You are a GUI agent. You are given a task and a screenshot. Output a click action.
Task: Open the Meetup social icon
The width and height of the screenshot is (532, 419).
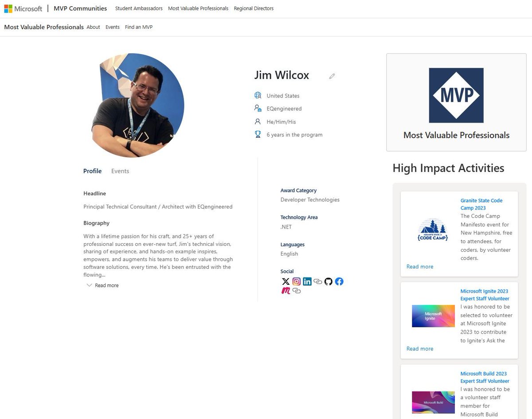click(286, 291)
